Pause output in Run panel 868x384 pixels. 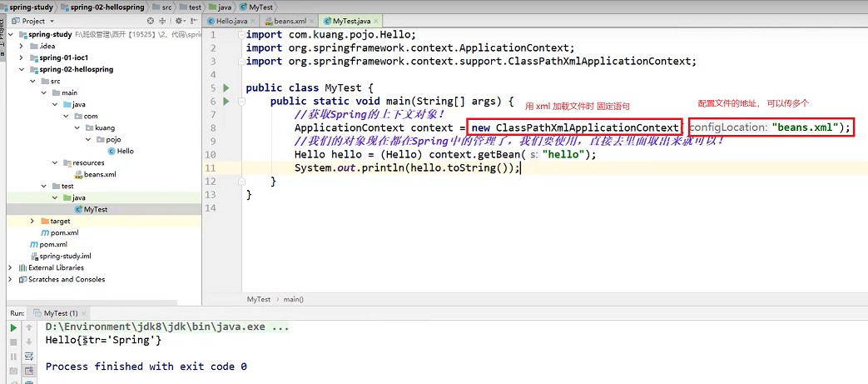pyautogui.click(x=14, y=357)
